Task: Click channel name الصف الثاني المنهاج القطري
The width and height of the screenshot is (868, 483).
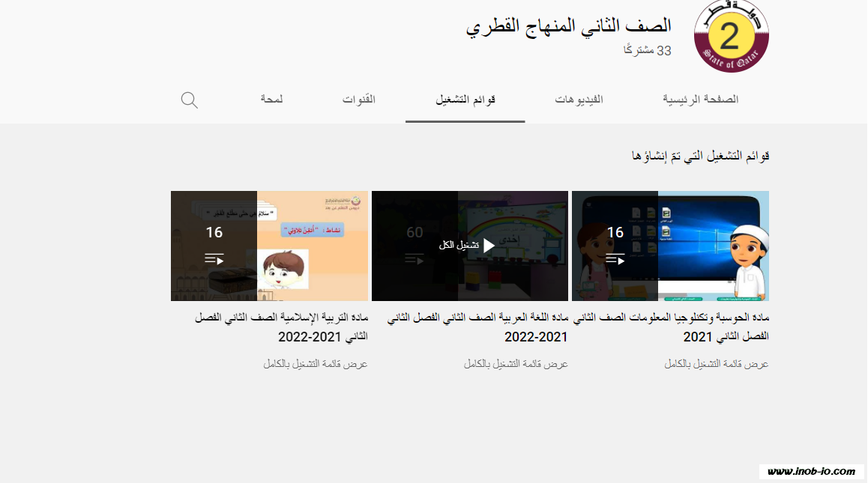Action: [568, 26]
